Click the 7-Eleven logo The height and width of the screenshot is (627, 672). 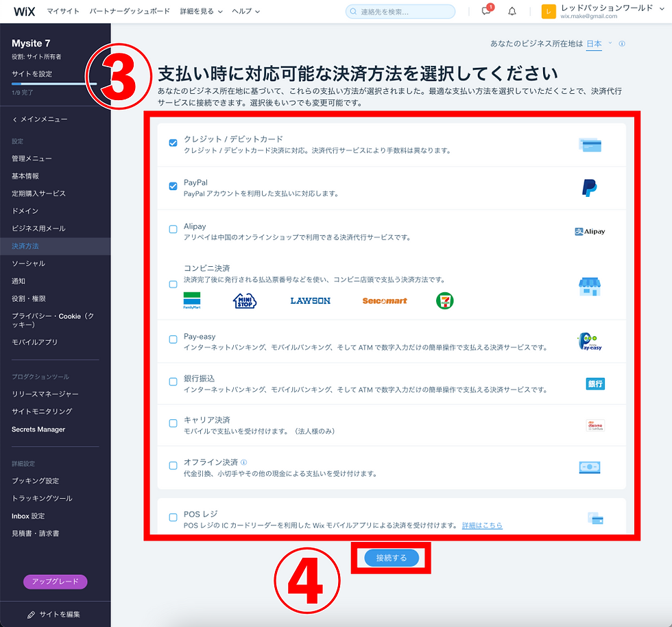click(445, 300)
